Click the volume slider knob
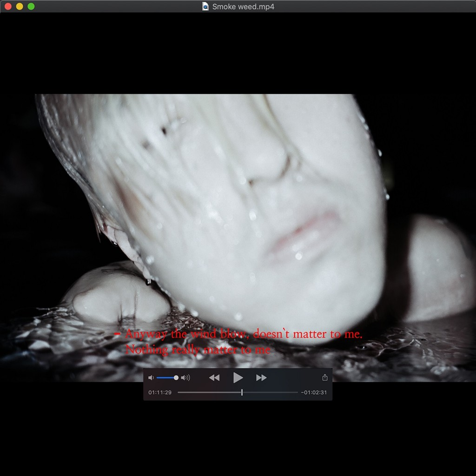This screenshot has width=476, height=476. pyautogui.click(x=176, y=378)
